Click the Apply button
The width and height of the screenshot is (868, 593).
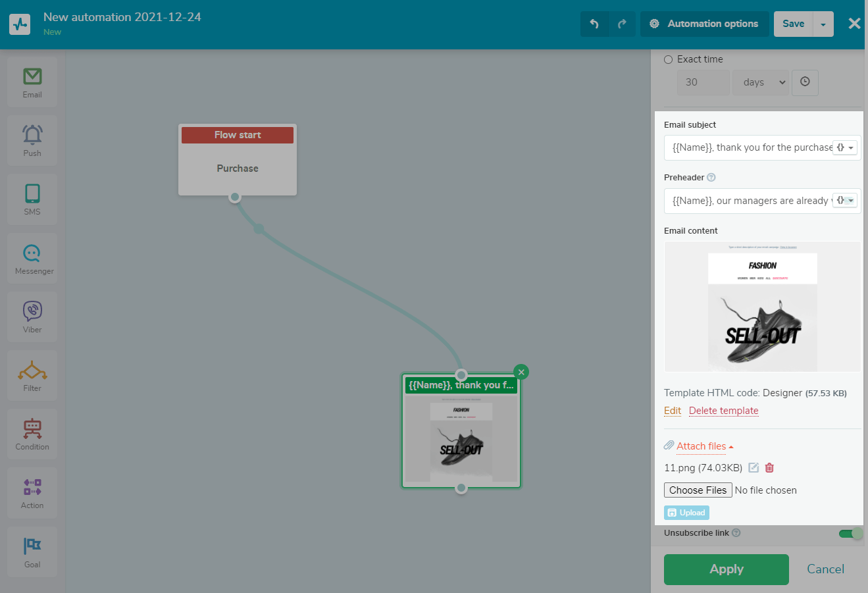[726, 569]
